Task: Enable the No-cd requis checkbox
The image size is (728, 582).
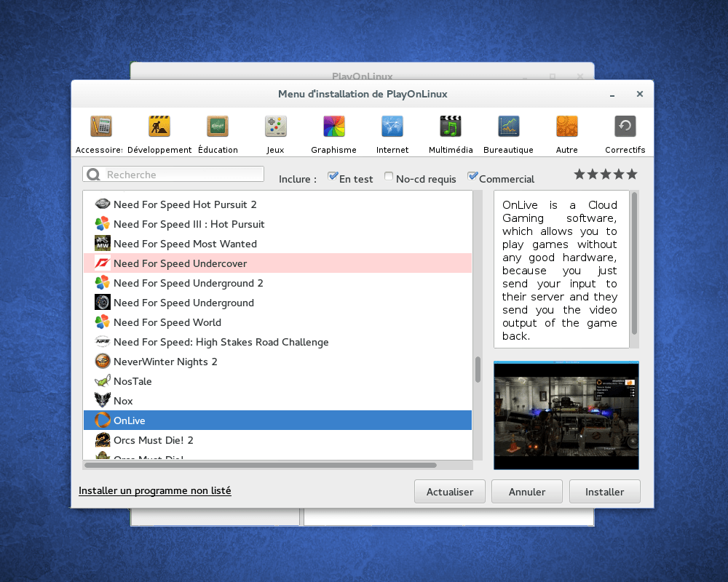Action: [x=389, y=177]
